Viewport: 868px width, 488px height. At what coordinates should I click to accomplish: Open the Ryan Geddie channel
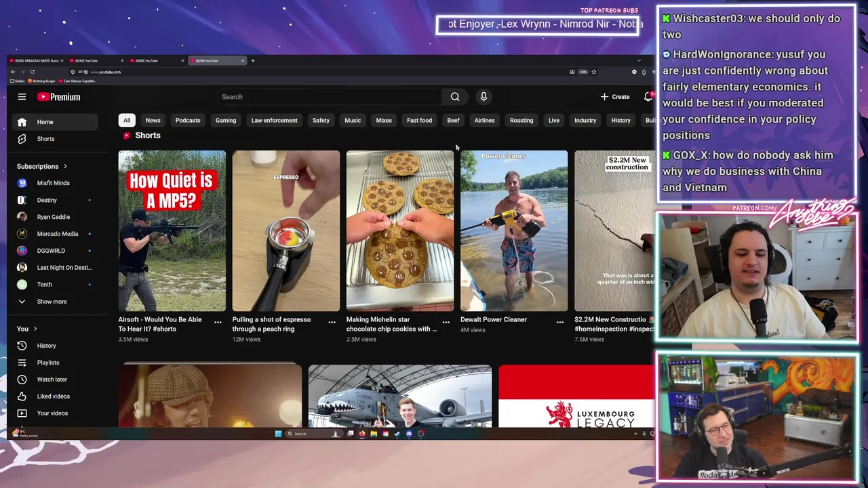tap(55, 217)
